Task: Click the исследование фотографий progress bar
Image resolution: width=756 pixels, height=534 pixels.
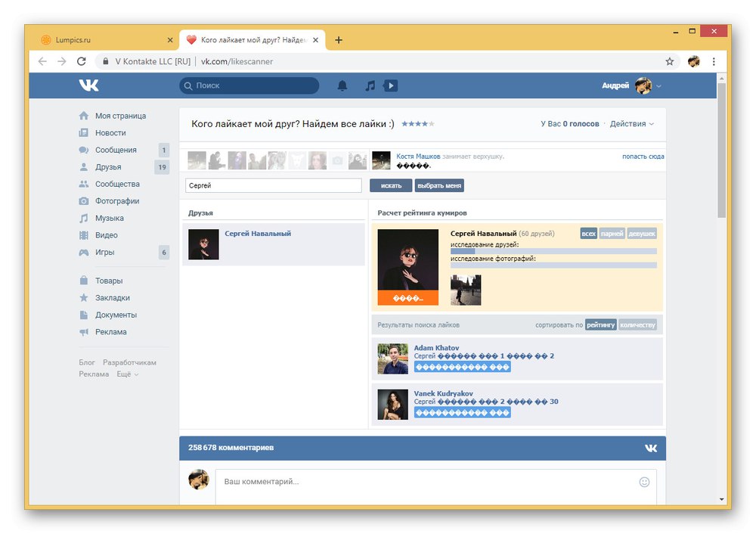Action: [x=553, y=265]
